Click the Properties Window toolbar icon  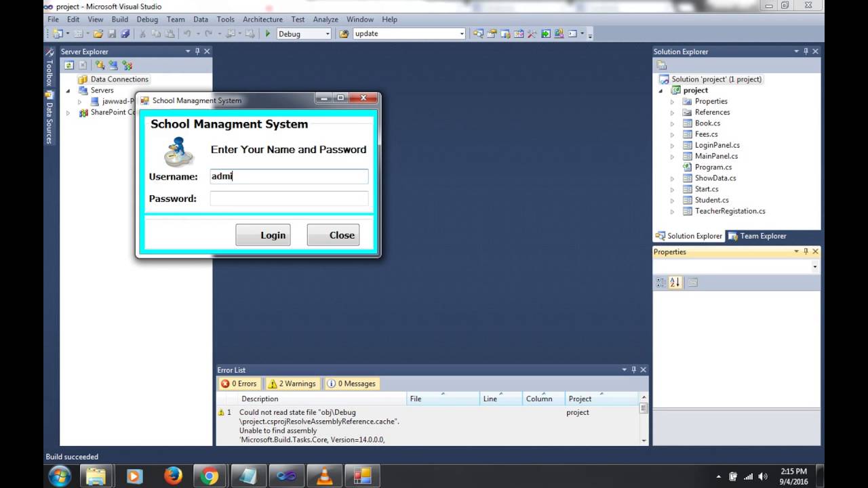(x=492, y=34)
